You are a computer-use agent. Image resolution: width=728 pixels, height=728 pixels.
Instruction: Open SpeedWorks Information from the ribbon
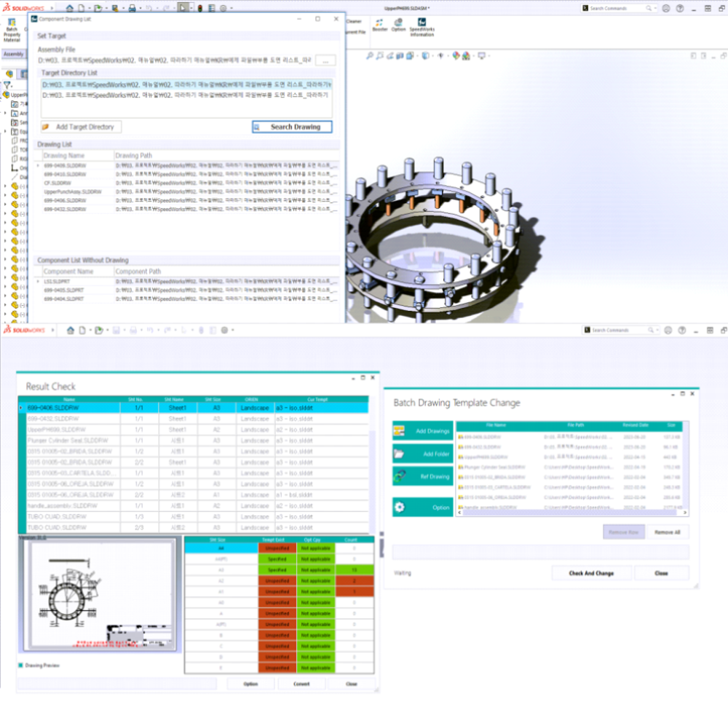tap(422, 25)
